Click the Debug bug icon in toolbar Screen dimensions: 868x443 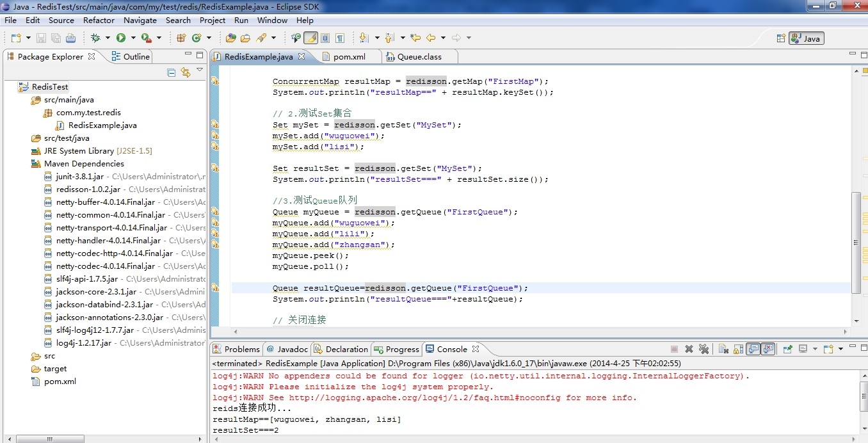pos(95,38)
